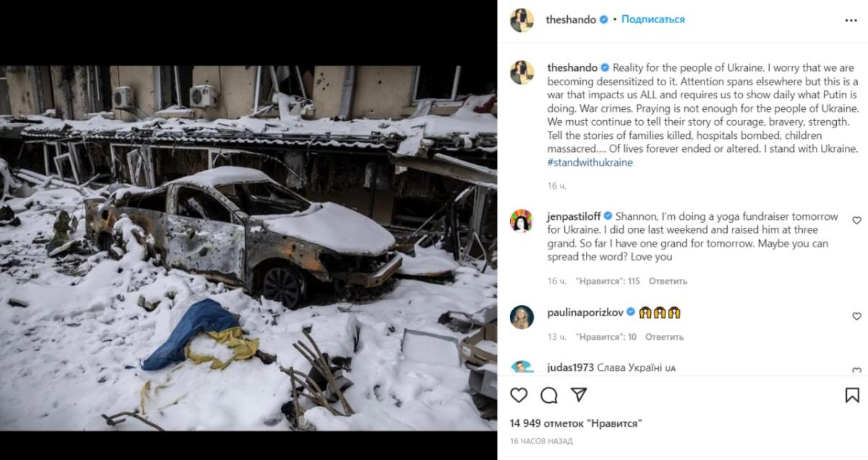Screen dimensions: 868x460
Task: Click the Подписаться follow button
Action: click(x=652, y=20)
